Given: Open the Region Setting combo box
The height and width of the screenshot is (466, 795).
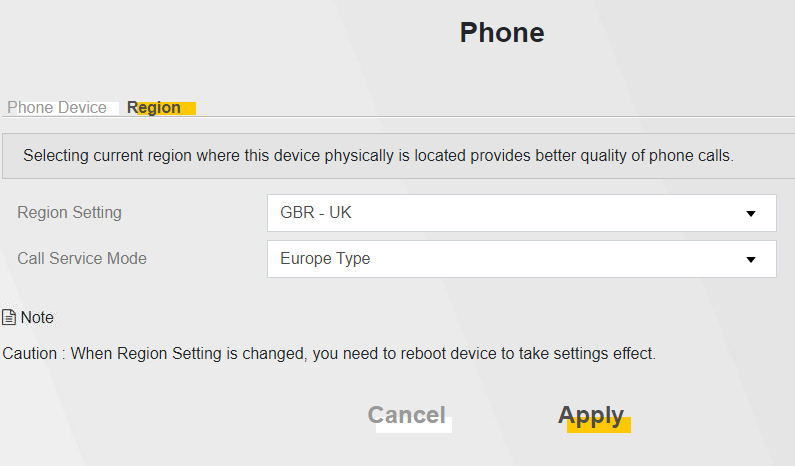Looking at the screenshot, I should pos(522,213).
